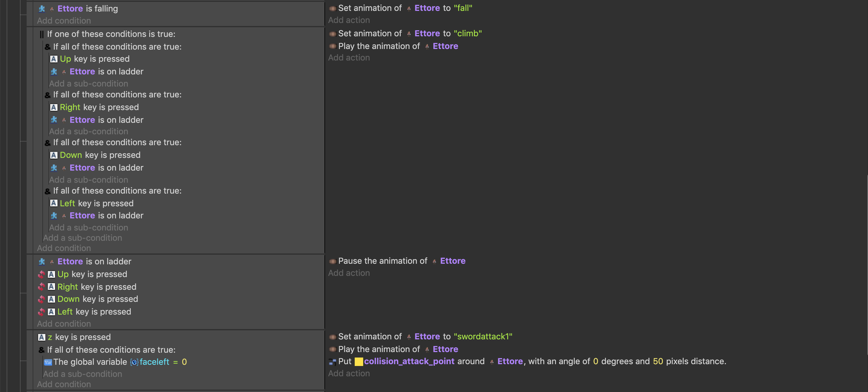Click 'Add condition' under 'Ettore is falling'

64,21
